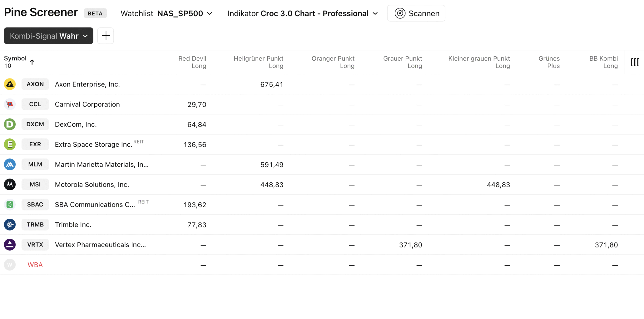Open the Kombi-Signal Wahr filter dropdown

pos(48,36)
